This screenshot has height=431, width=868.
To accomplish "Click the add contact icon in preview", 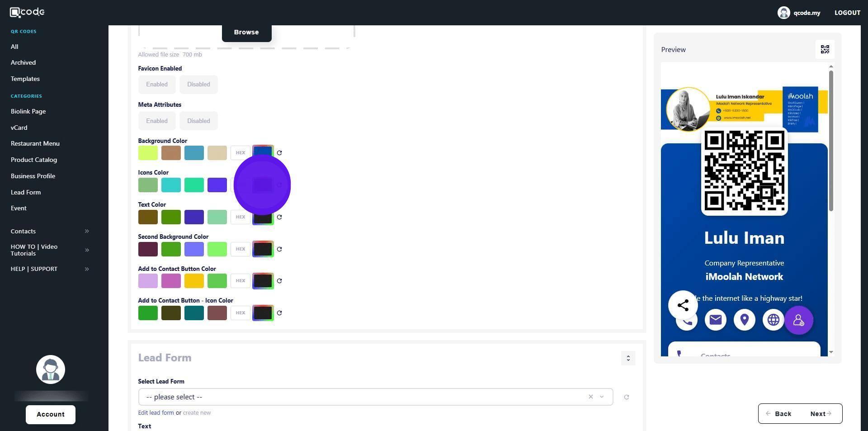I will pos(799,320).
